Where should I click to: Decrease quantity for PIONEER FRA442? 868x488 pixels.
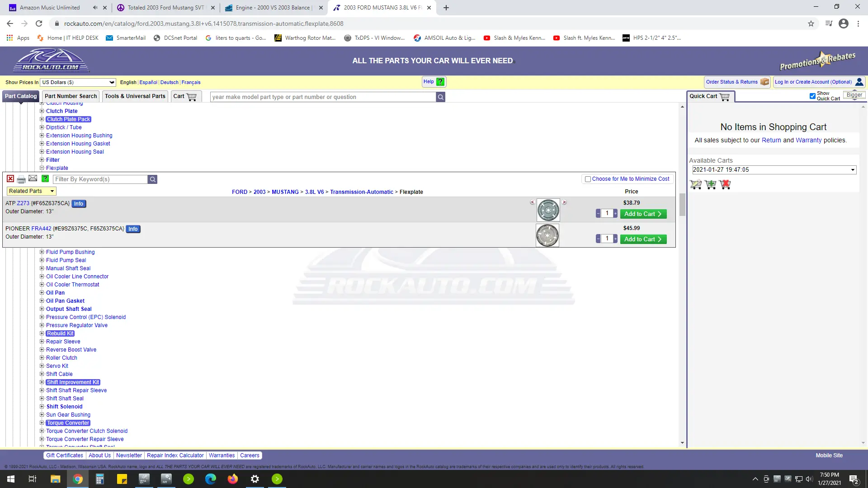click(x=598, y=239)
